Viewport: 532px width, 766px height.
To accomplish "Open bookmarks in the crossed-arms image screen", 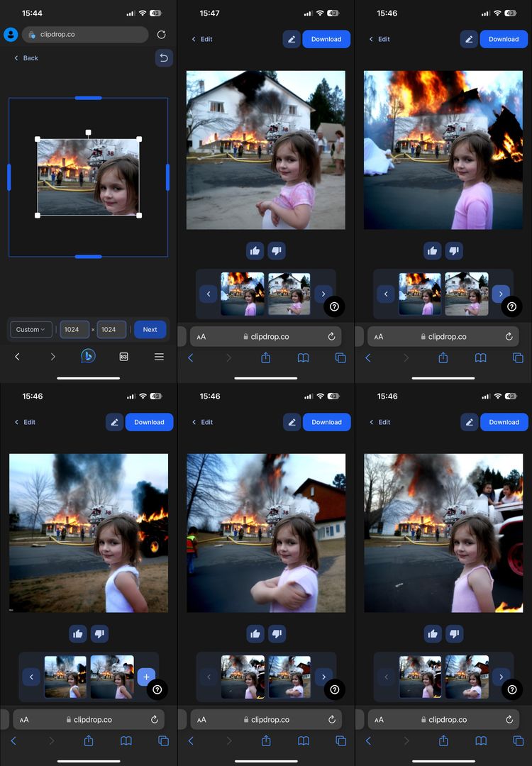I will (x=304, y=741).
